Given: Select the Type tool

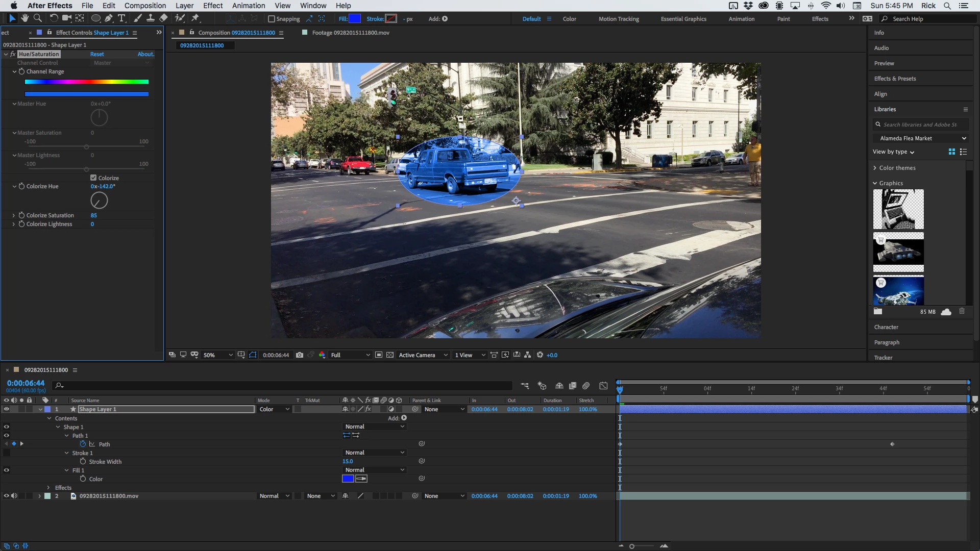Looking at the screenshot, I should pyautogui.click(x=121, y=18).
